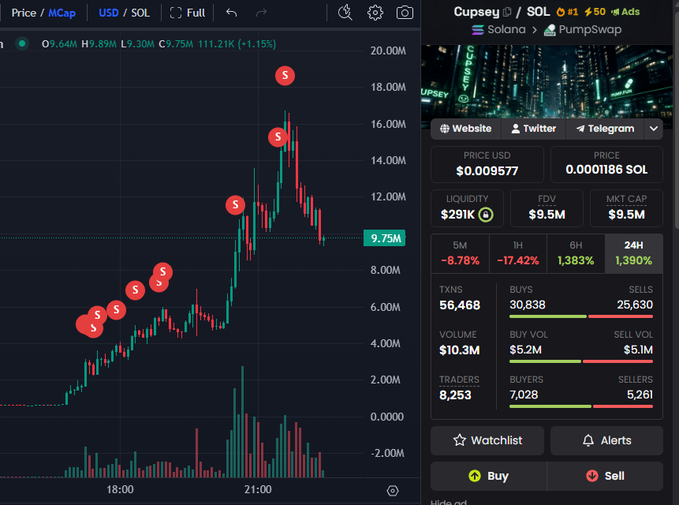Viewport: 679px width, 505px height.
Task: Click the buyers versus sellers ratio bar
Action: 581,406
